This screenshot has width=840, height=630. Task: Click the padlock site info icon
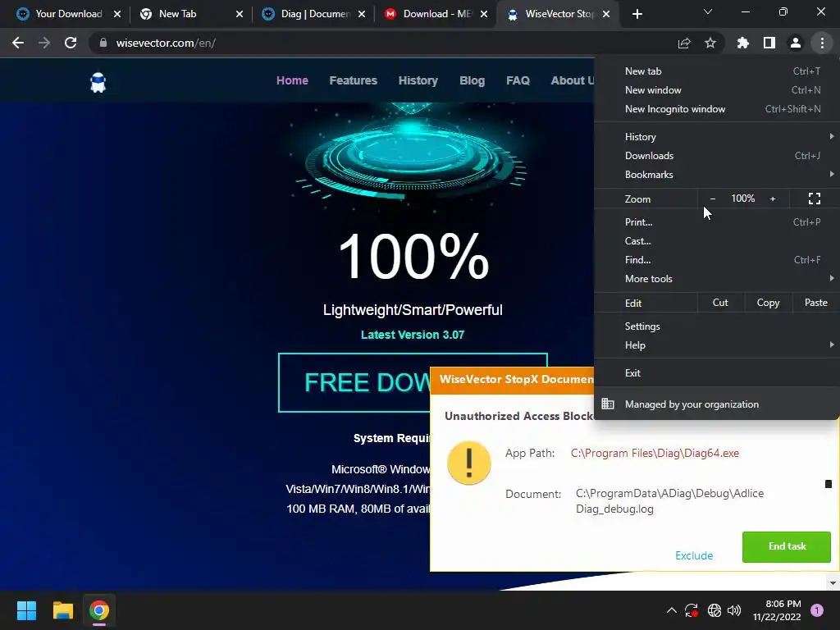tap(103, 43)
